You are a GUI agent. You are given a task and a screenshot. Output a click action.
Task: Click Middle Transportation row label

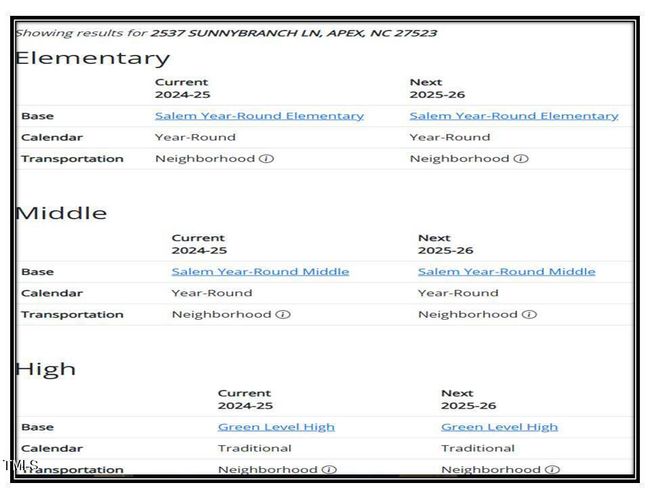[72, 315]
